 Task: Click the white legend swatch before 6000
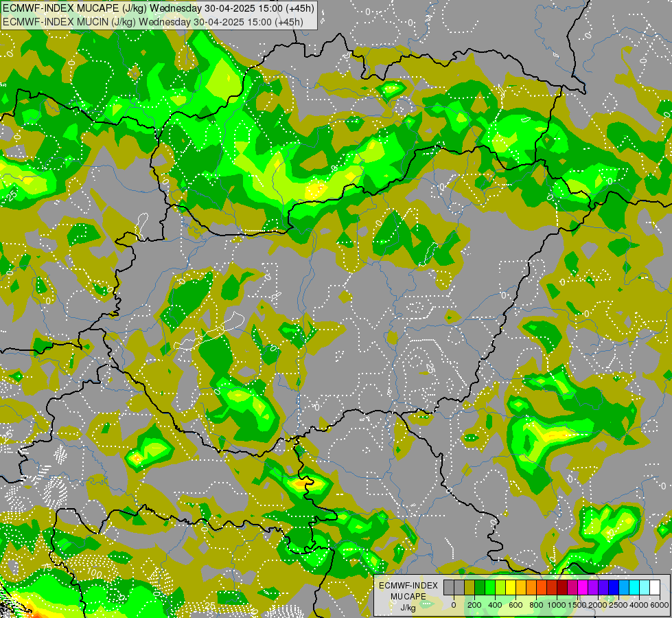pyautogui.click(x=656, y=588)
